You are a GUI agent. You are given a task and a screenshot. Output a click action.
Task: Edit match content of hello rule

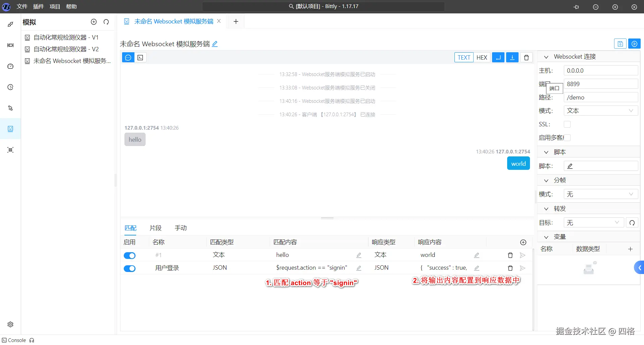(359, 255)
